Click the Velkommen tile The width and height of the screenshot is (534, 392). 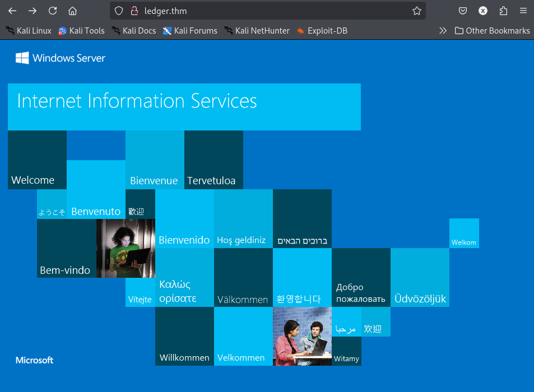[244, 337]
